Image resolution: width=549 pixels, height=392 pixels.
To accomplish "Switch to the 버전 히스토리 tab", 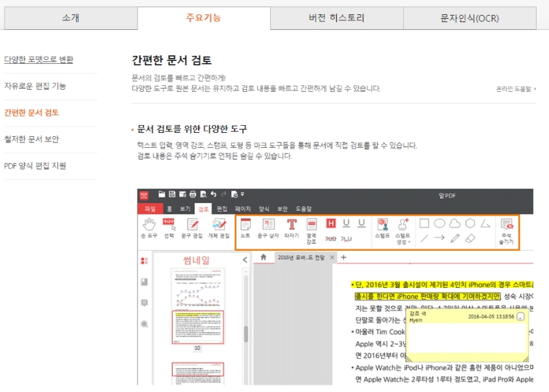I will pyautogui.click(x=337, y=18).
